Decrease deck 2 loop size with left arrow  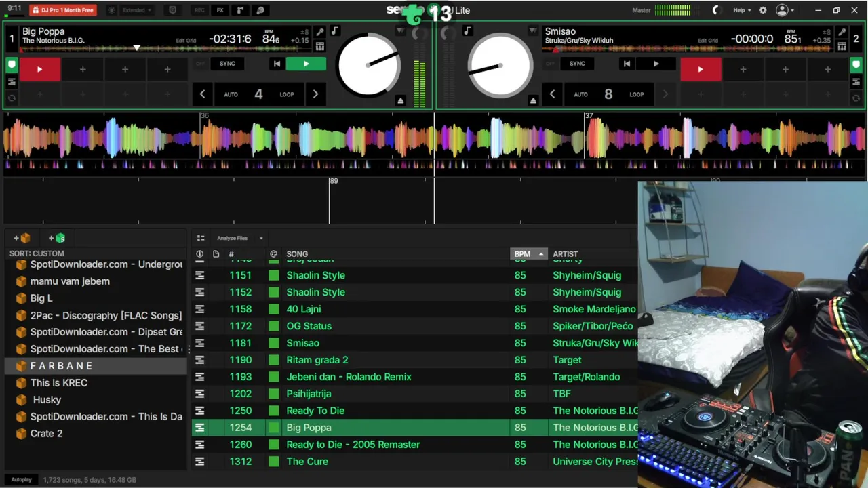pyautogui.click(x=552, y=94)
